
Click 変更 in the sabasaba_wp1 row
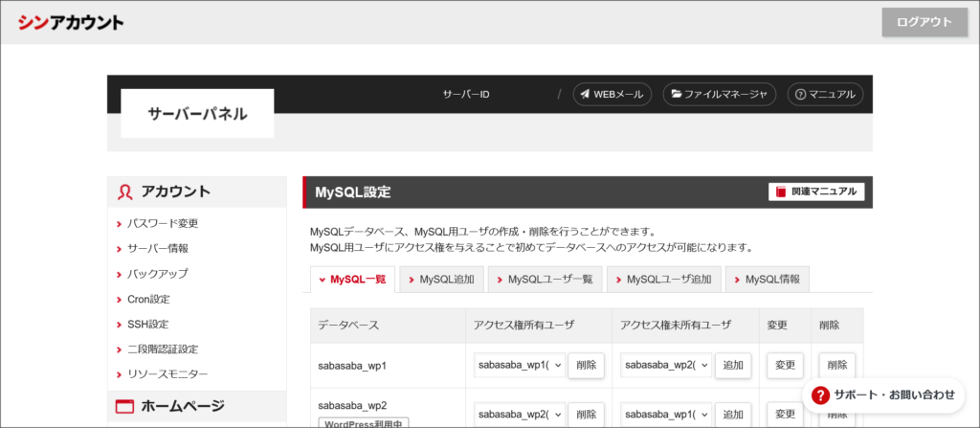click(x=785, y=366)
